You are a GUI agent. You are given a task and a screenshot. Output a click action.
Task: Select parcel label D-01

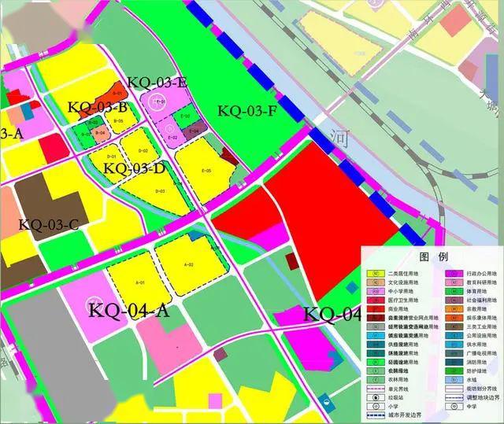(x=111, y=157)
